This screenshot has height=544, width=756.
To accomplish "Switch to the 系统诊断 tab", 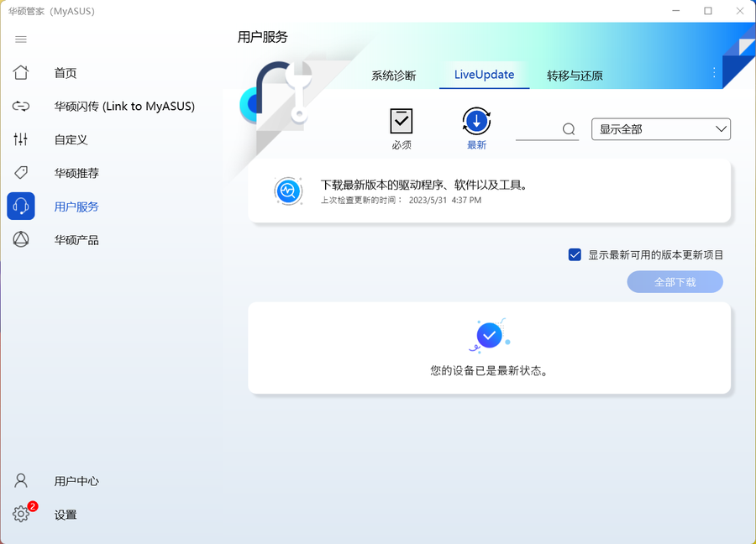I will [393, 75].
